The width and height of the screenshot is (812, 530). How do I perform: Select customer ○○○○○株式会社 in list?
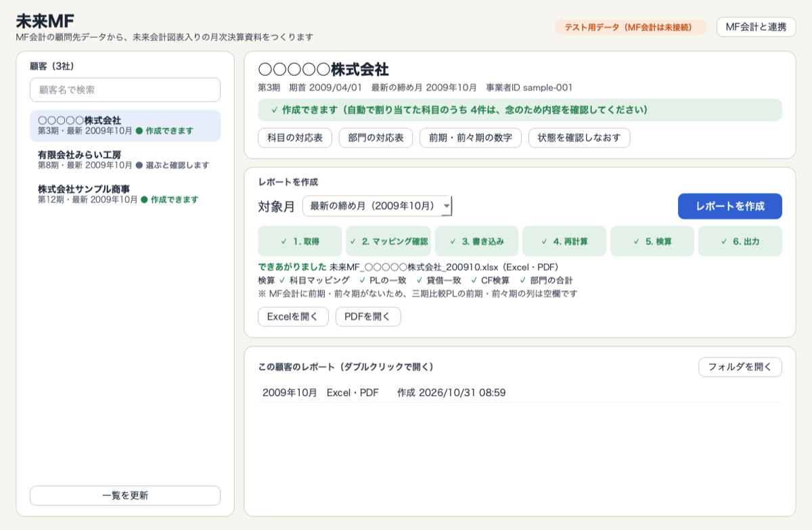pos(125,125)
